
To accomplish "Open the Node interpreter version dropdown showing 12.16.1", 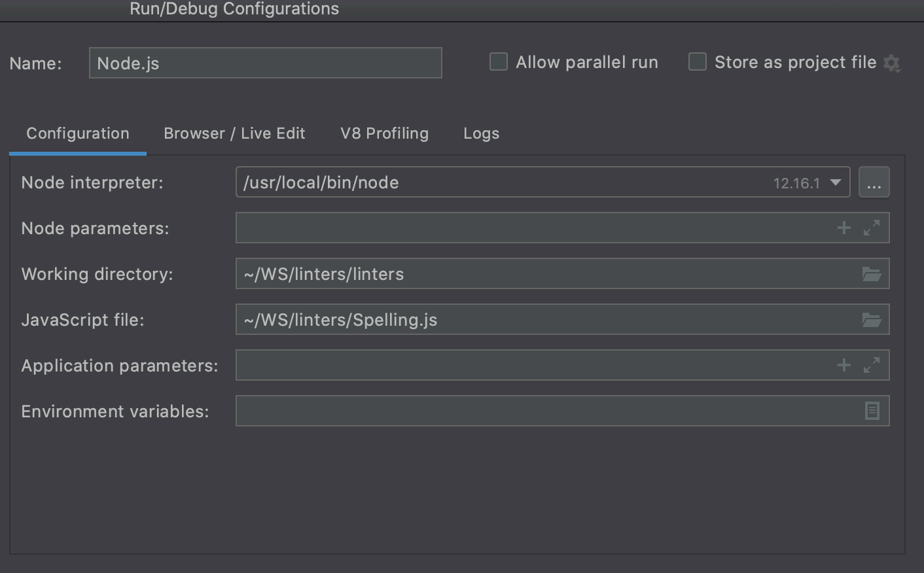I will [835, 182].
